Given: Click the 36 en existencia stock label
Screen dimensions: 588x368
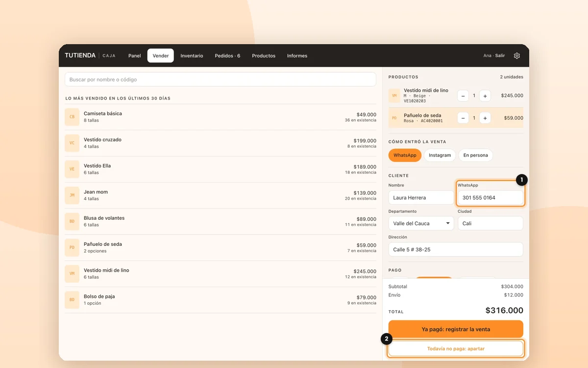Looking at the screenshot, I should (361, 120).
